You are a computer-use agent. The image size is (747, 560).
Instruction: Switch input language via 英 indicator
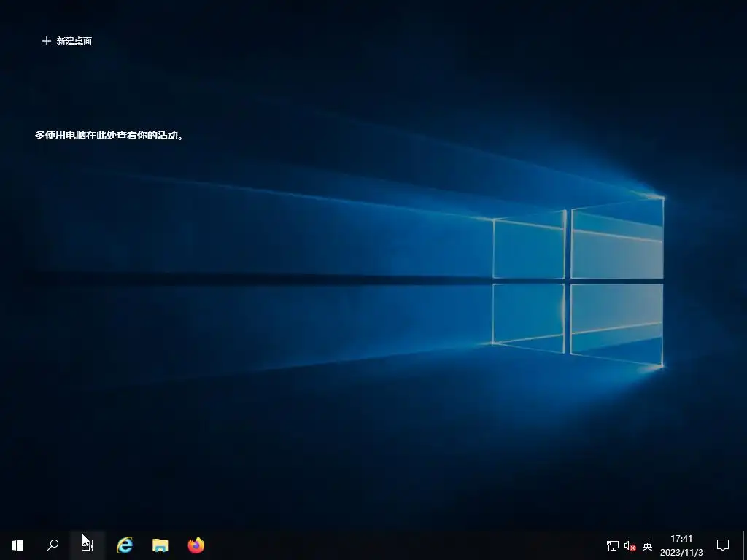tap(647, 545)
